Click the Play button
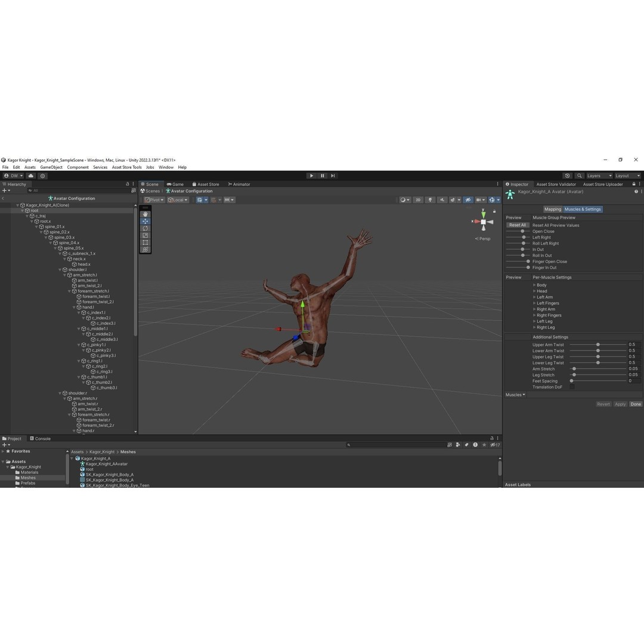Viewport: 644px width, 644px height. 312,176
